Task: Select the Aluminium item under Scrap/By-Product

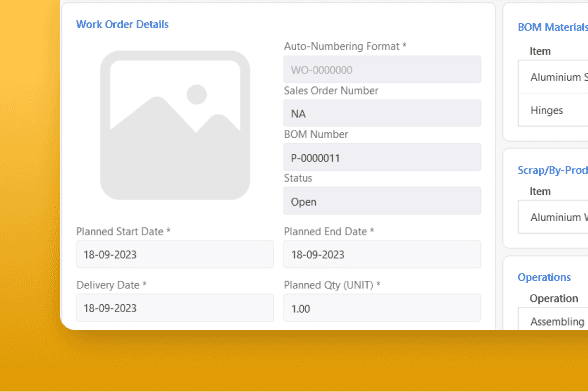Action: point(553,217)
